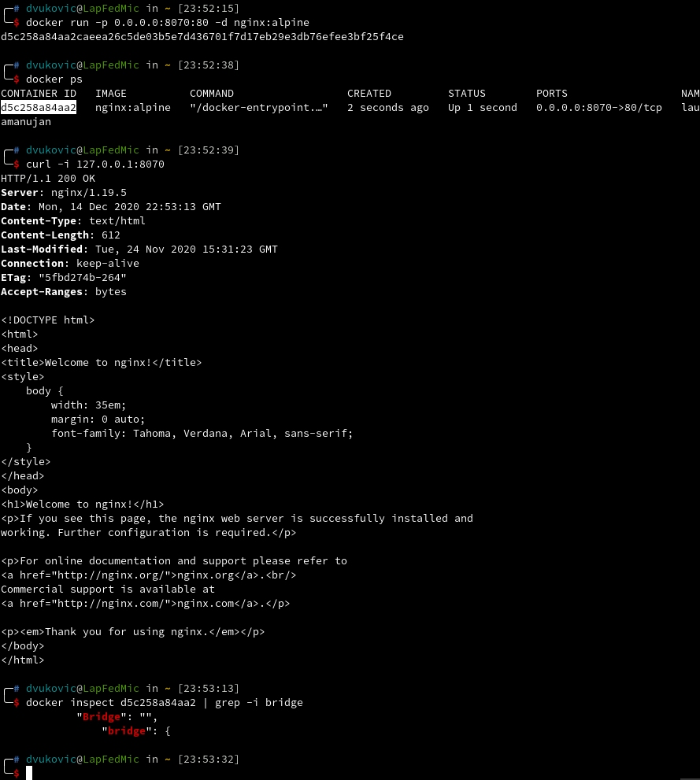Click the 'margin: 0 auto;' CSS line
Screen dimensions: 700x780
tap(98, 420)
